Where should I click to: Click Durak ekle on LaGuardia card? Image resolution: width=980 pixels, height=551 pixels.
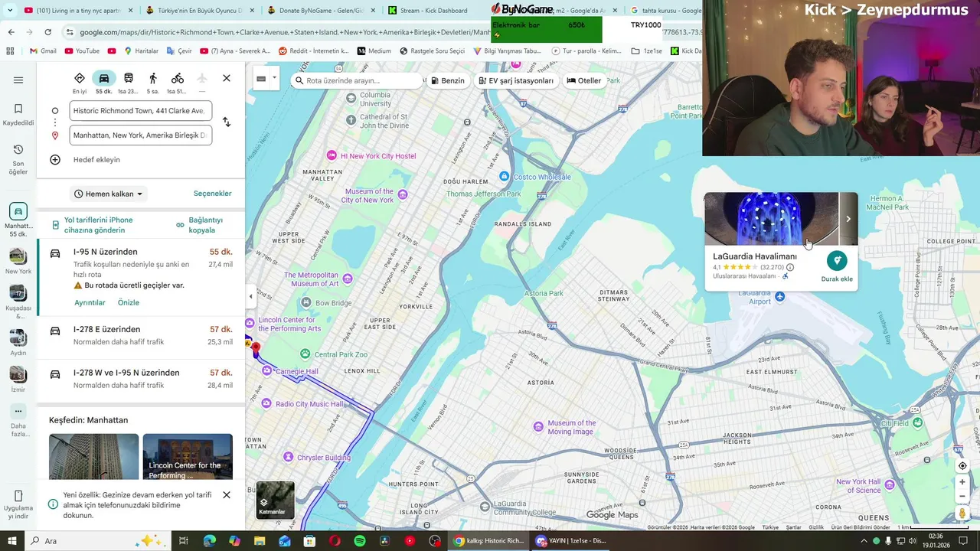837,266
